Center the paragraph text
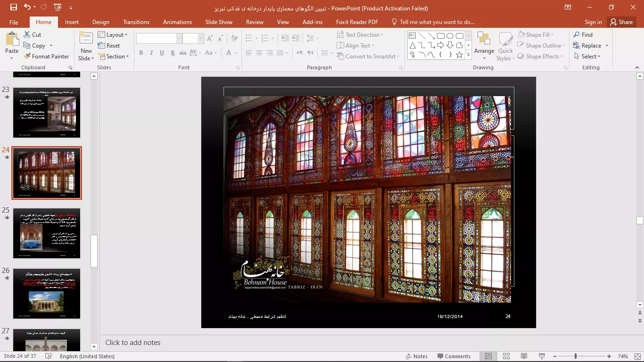Image resolution: width=644 pixels, height=362 pixels. (x=259, y=53)
